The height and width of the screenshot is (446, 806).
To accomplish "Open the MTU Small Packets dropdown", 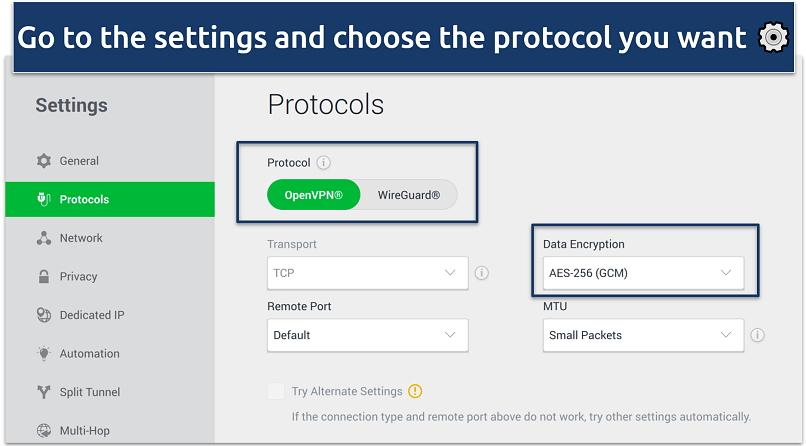I will [x=643, y=335].
